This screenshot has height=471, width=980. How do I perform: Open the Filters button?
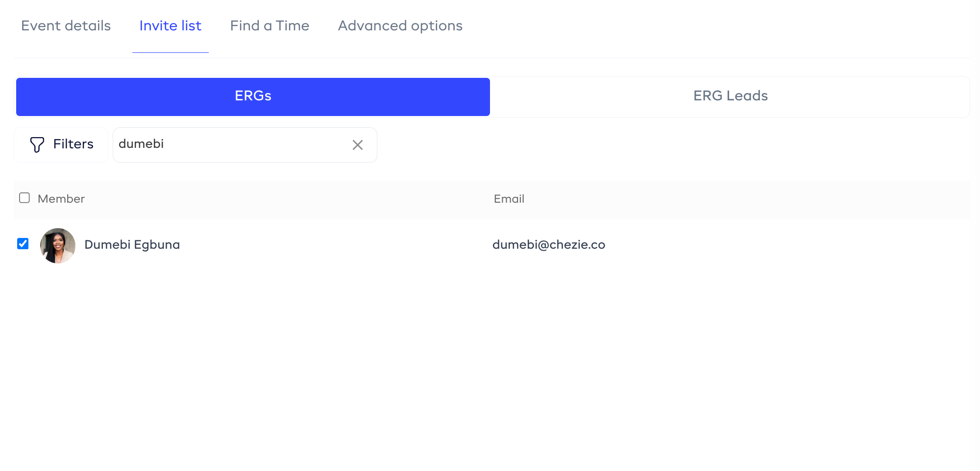[61, 144]
